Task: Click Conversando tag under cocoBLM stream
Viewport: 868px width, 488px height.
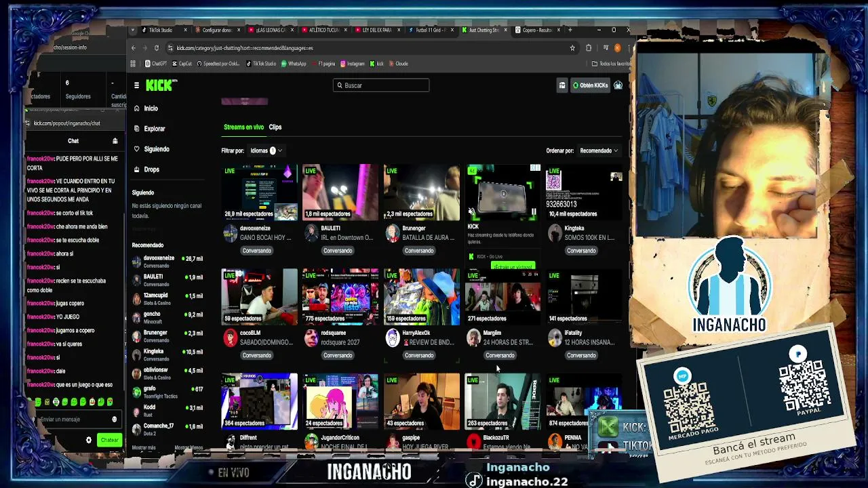Action: [x=256, y=355]
